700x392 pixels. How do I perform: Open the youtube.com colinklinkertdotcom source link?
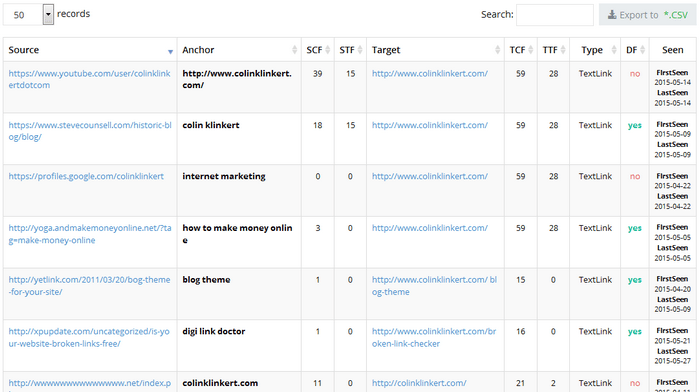[89, 79]
